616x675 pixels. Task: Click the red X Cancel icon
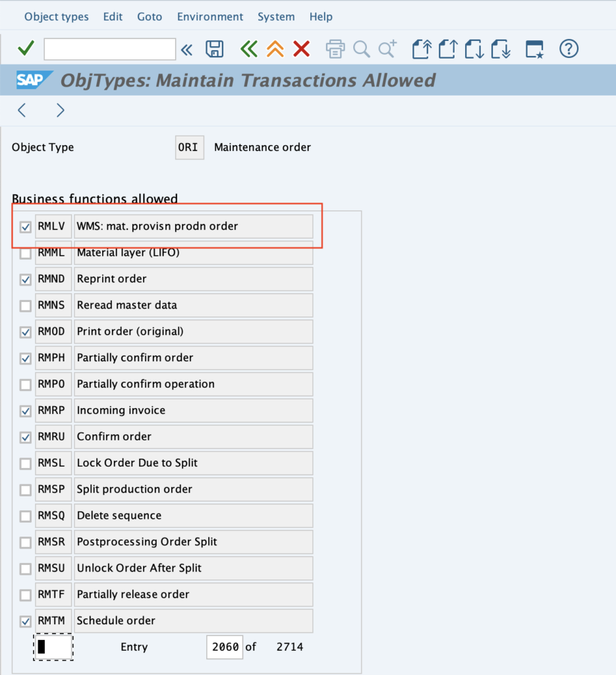coord(302,49)
